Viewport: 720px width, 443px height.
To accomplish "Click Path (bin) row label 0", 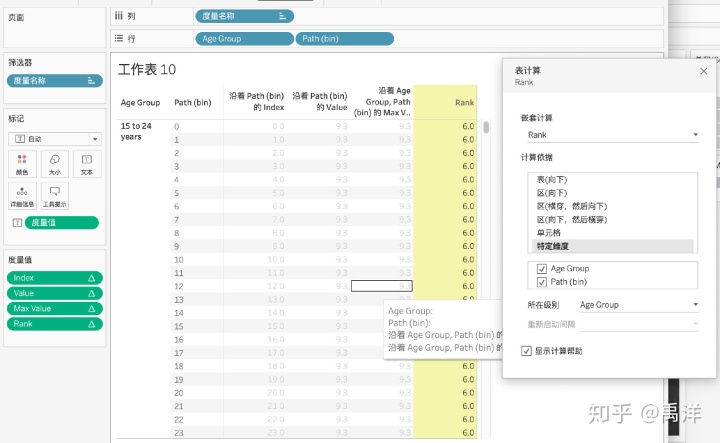I will [x=177, y=127].
